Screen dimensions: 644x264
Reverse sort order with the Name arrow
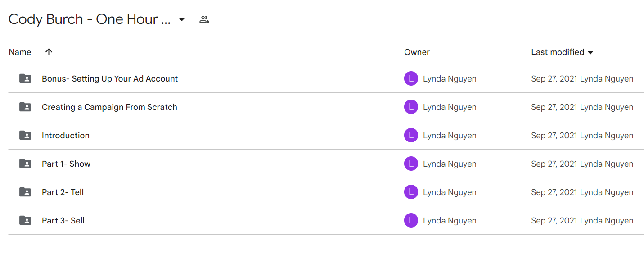click(49, 52)
